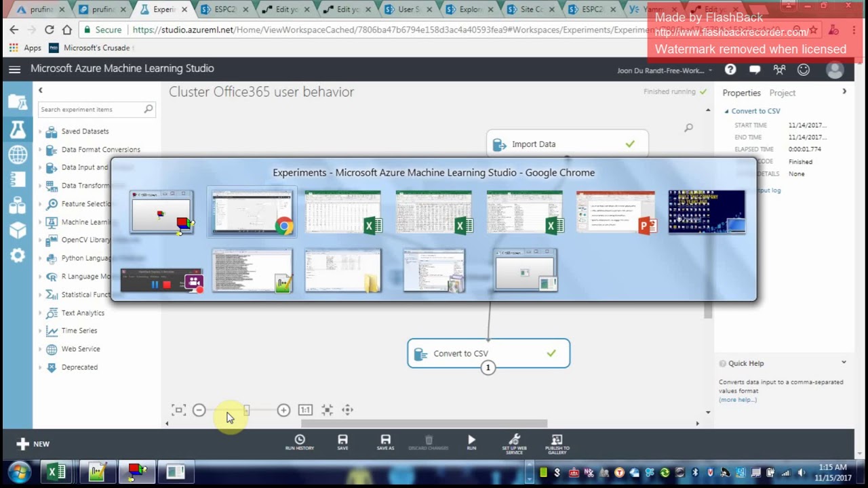868x488 pixels.
Task: Open the "User S" Chrome tab
Action: [x=408, y=9]
